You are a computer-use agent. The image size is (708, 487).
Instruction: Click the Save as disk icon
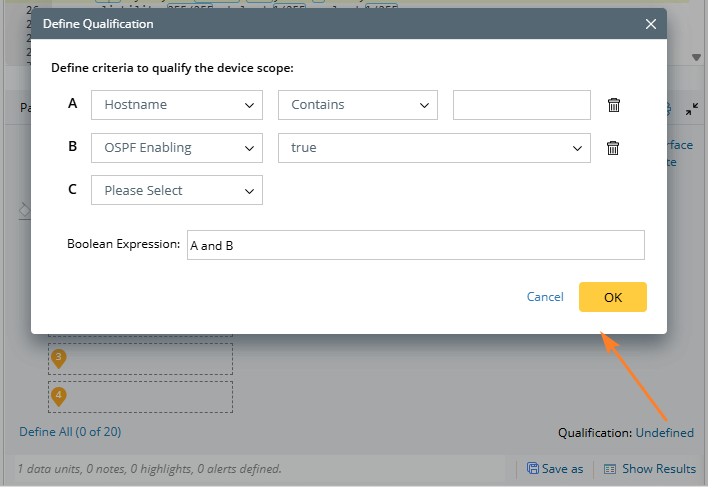point(533,468)
